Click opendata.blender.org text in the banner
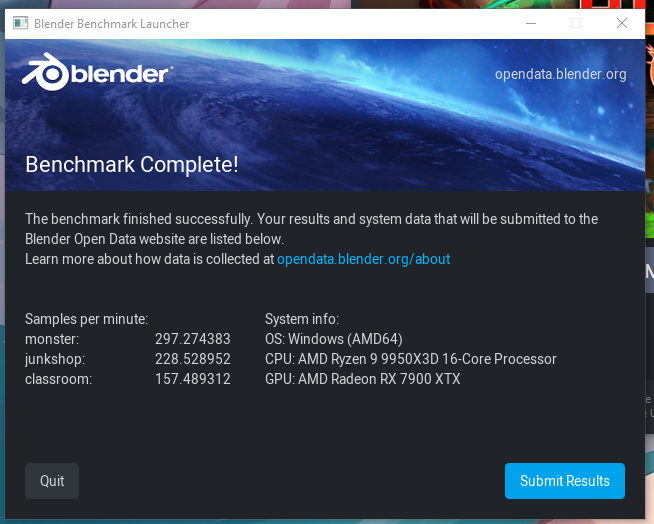 (x=561, y=74)
